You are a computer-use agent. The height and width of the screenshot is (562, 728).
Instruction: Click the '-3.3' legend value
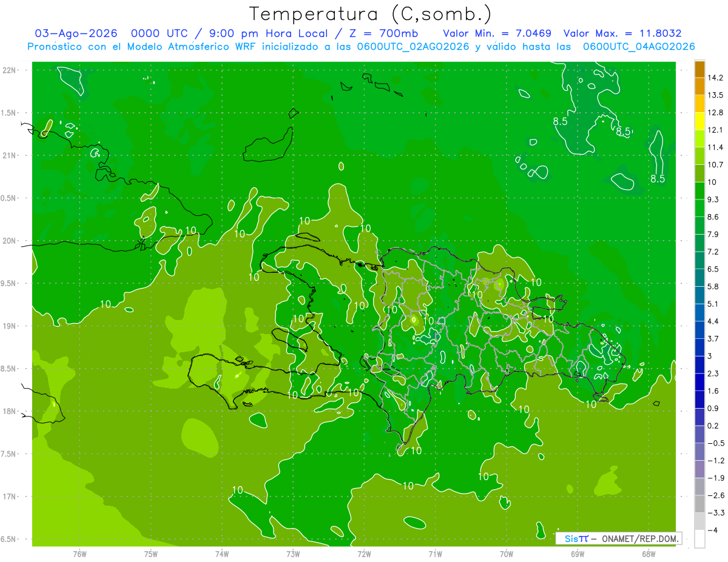[716, 513]
